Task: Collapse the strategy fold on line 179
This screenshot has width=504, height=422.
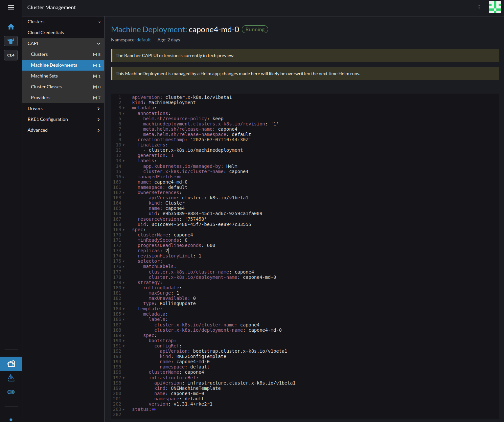Action: click(124, 283)
